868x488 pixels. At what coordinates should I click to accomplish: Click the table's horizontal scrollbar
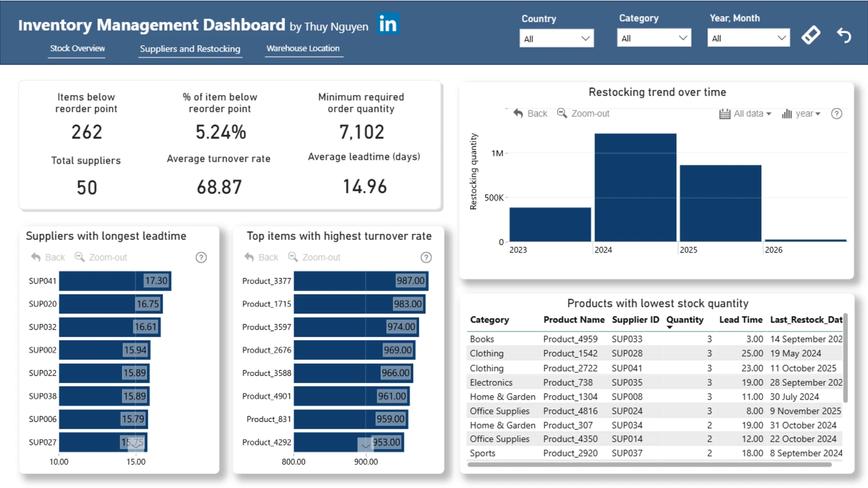(649, 465)
